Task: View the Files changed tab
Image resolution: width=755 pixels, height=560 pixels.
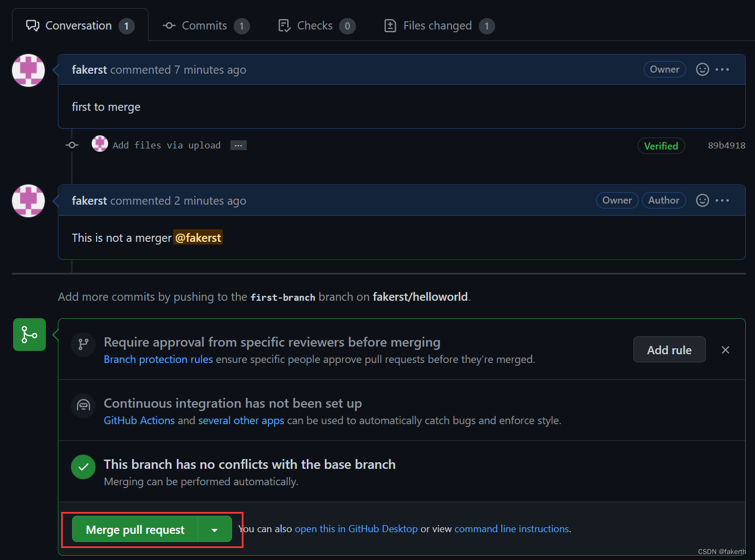Action: pos(439,26)
